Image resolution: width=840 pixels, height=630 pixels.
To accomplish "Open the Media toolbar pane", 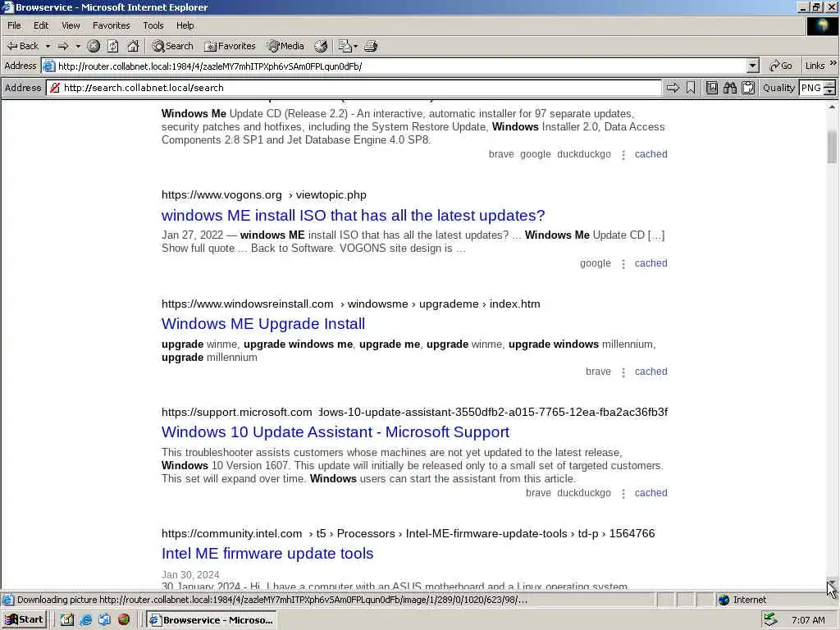I will 286,46.
